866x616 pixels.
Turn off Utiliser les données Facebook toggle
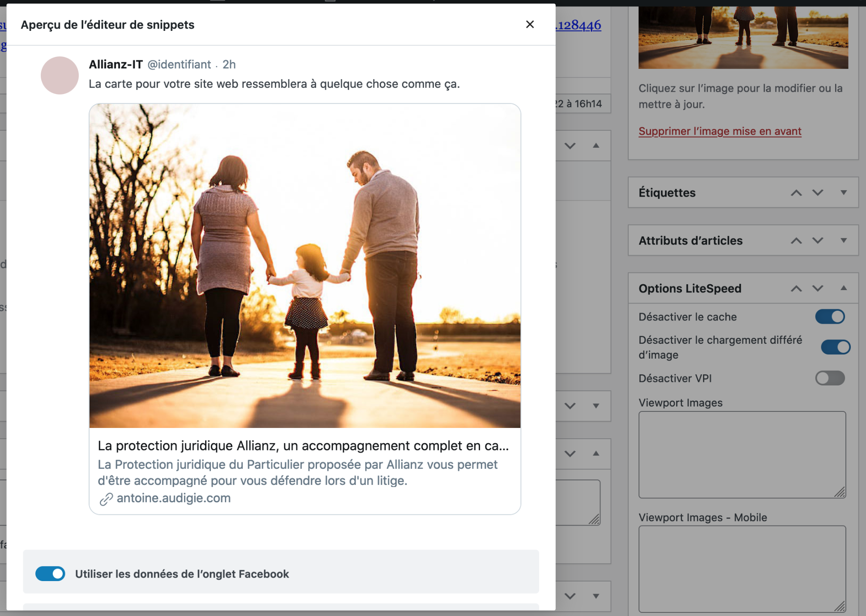(x=50, y=574)
